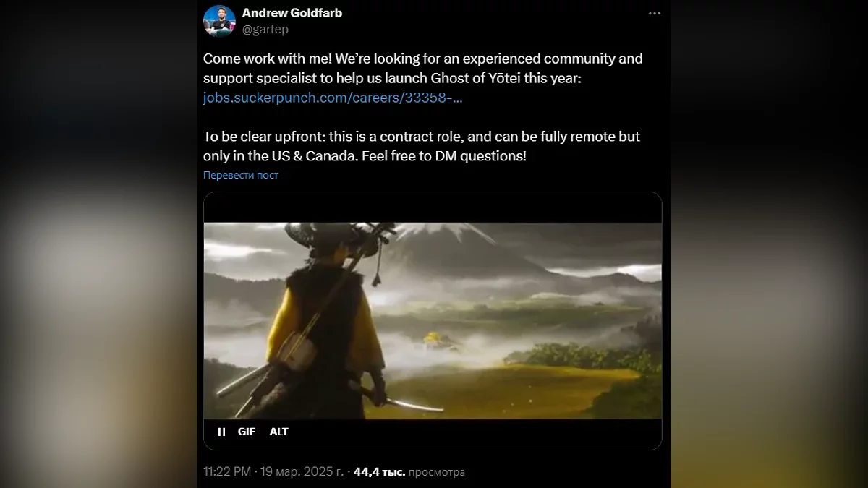868x488 pixels.
Task: Click the word 'просмотра' beside the view count
Action: (x=437, y=472)
